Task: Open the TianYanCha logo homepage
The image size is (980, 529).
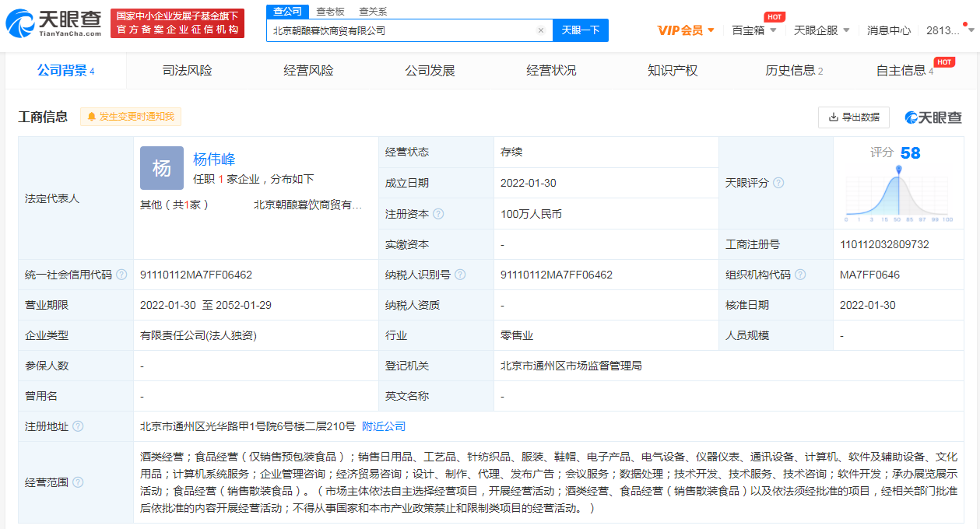Action: pyautogui.click(x=54, y=24)
